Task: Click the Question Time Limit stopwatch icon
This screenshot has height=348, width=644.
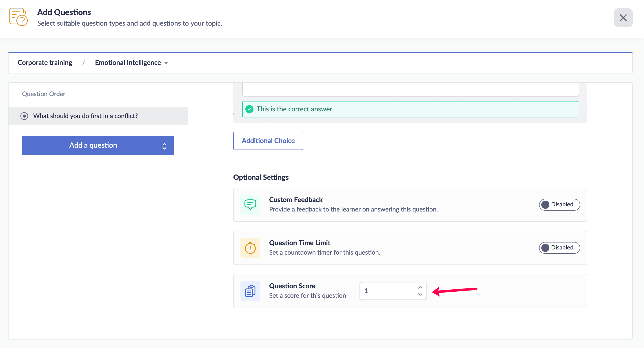Action: [250, 248]
